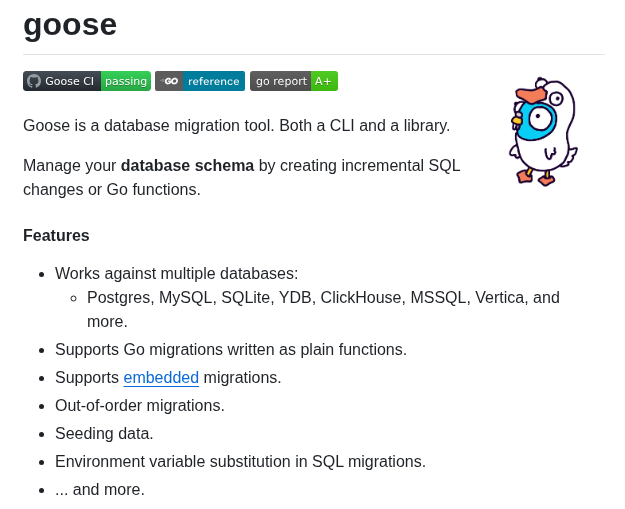
Task: Click the goose mascot image
Action: click(x=543, y=132)
